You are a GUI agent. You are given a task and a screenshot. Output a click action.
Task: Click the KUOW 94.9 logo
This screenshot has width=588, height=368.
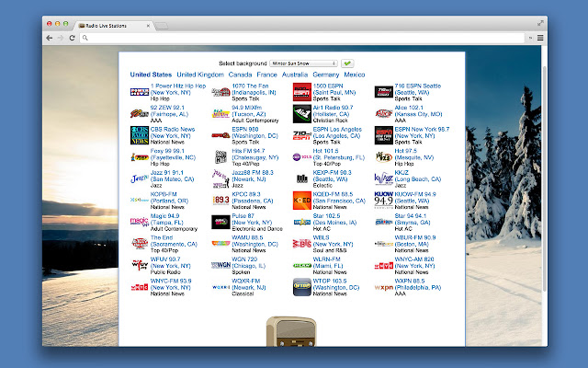pyautogui.click(x=384, y=201)
